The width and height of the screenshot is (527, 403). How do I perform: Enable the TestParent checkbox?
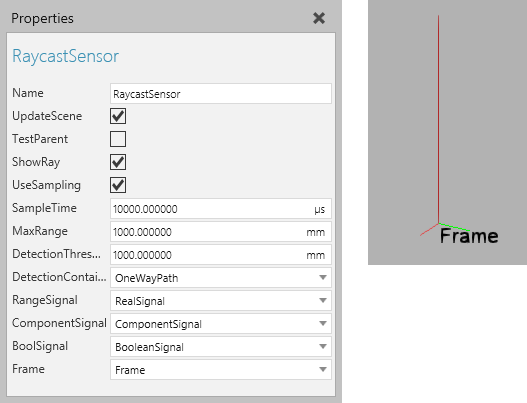[x=118, y=139]
